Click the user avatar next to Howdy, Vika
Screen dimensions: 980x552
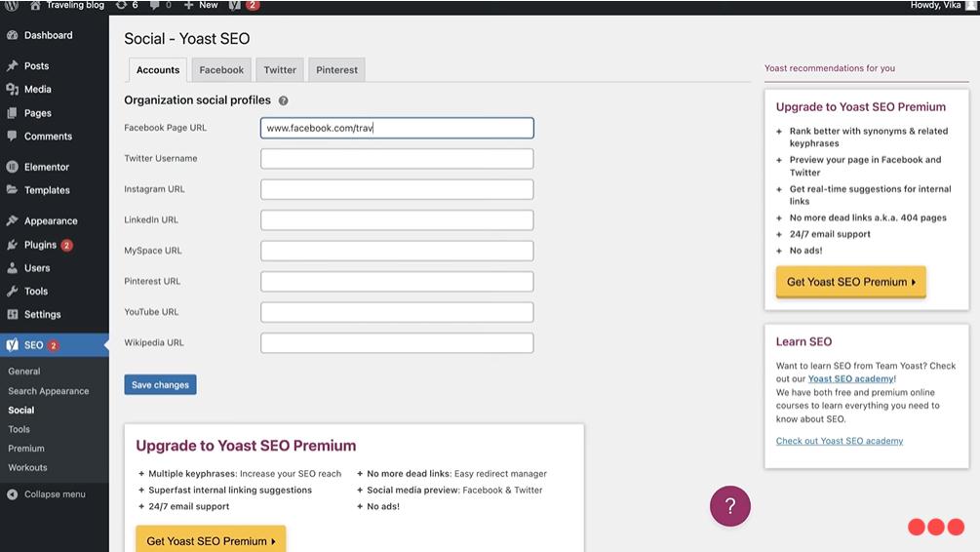(x=970, y=5)
